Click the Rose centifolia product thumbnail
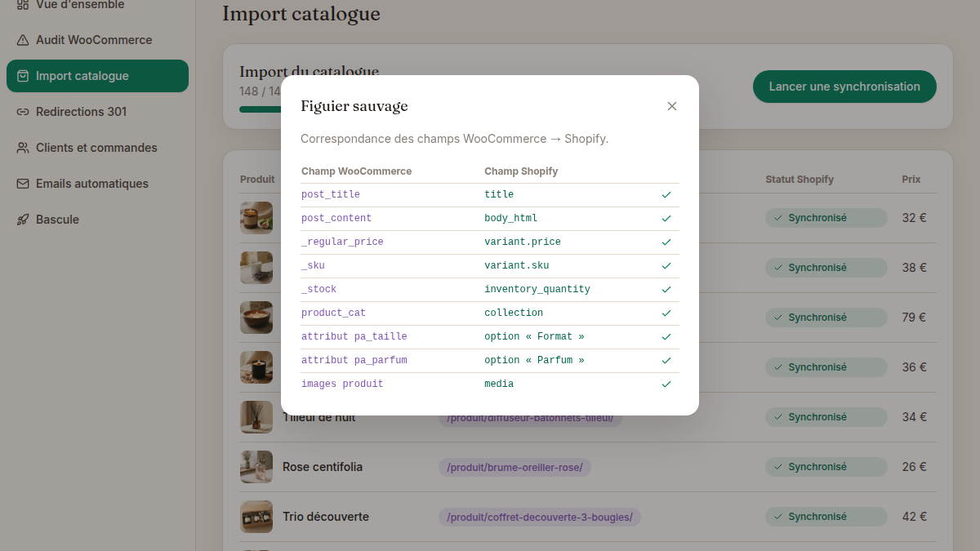 (x=256, y=467)
